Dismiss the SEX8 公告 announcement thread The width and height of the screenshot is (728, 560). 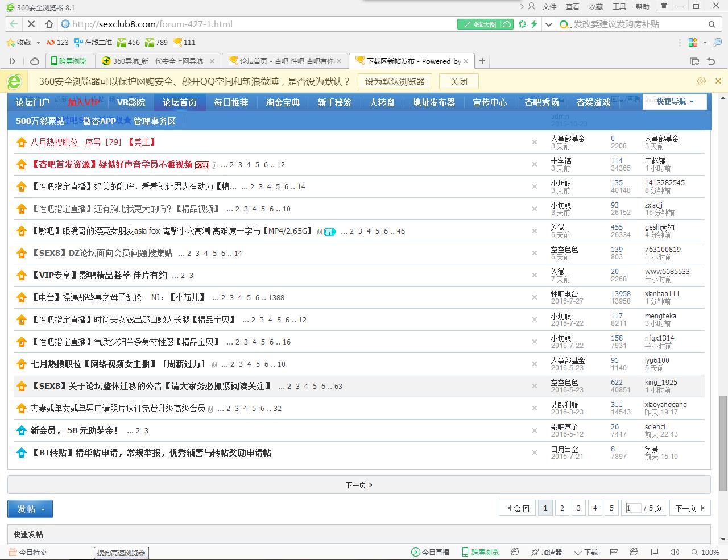click(x=534, y=386)
